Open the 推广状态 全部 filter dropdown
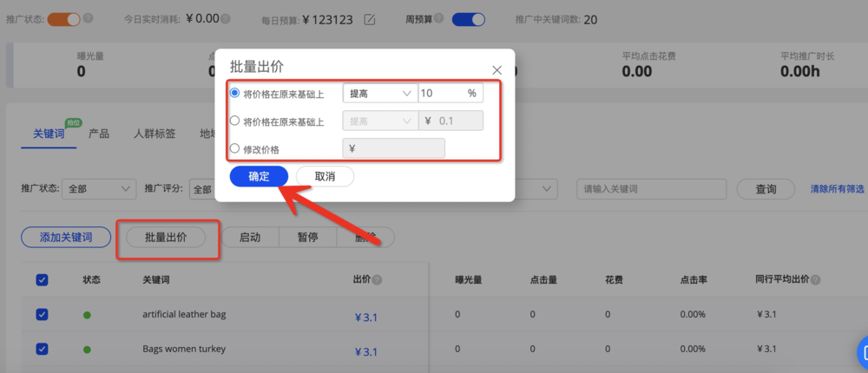 pyautogui.click(x=99, y=189)
